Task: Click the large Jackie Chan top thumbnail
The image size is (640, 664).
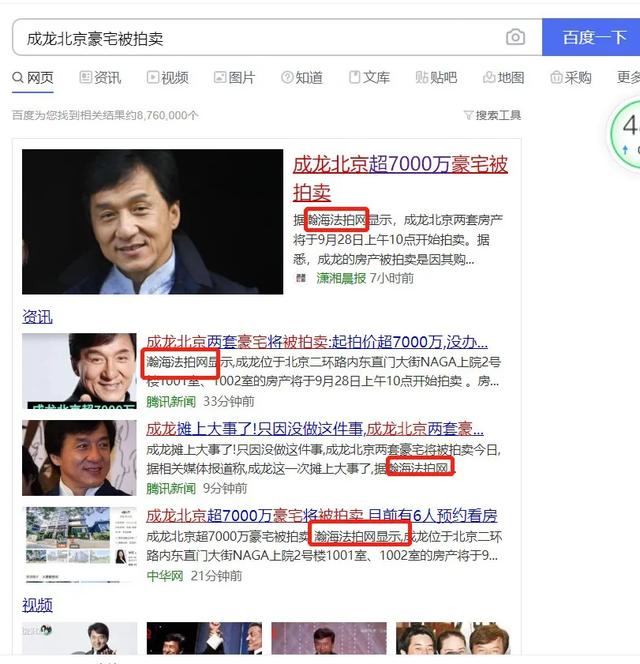Action: pyautogui.click(x=152, y=222)
